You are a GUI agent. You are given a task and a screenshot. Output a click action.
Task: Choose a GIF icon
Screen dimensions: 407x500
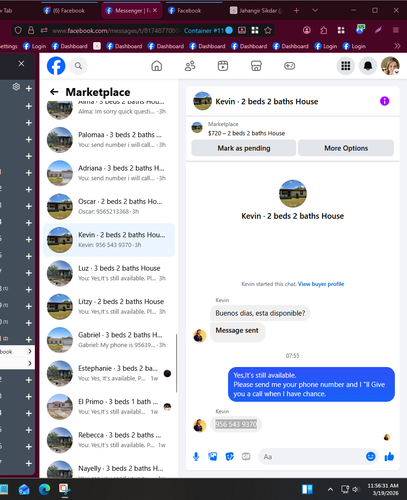246,456
